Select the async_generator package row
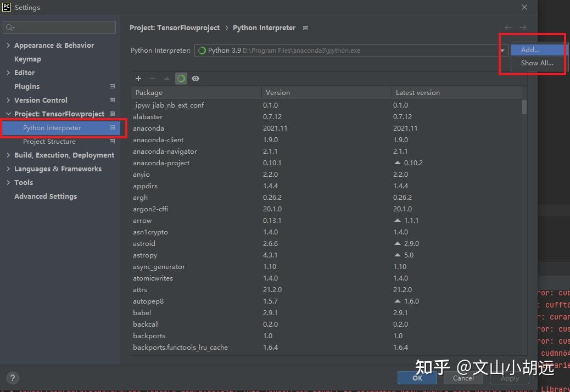 tap(326, 267)
